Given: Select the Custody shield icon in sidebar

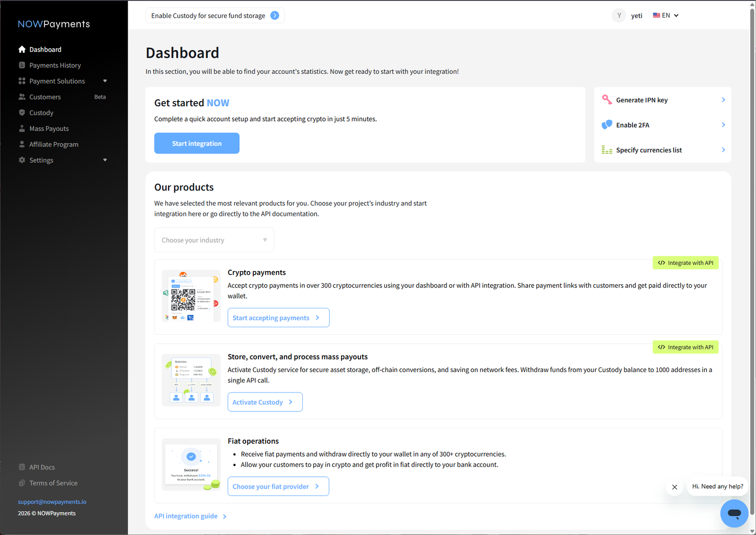Looking at the screenshot, I should point(22,112).
